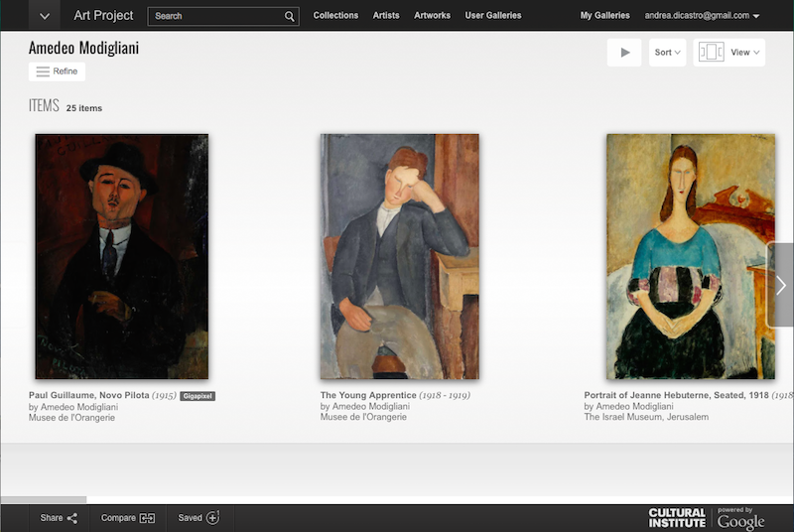Screen dimensions: 794x532
Task: Click the Art Project logo
Action: click(103, 16)
